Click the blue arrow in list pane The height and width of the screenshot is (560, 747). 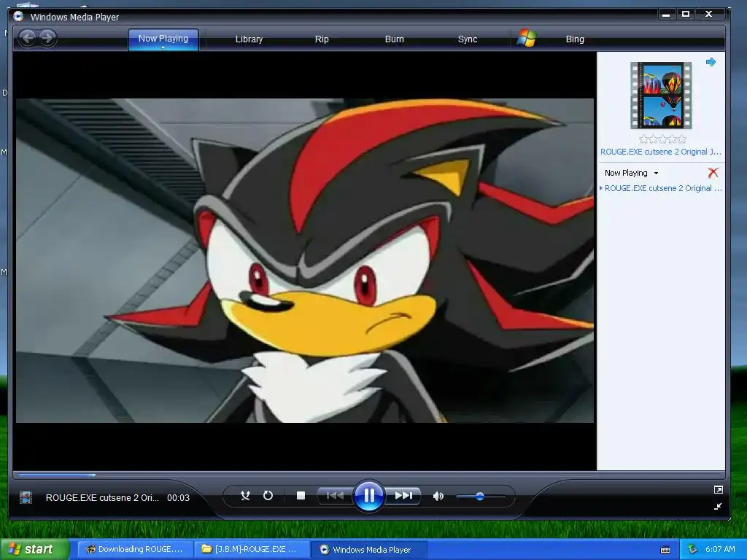[711, 62]
